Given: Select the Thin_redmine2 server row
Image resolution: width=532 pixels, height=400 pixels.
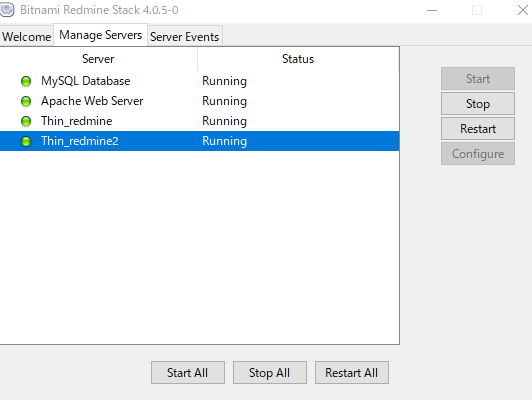Looking at the screenshot, I should coord(200,141).
